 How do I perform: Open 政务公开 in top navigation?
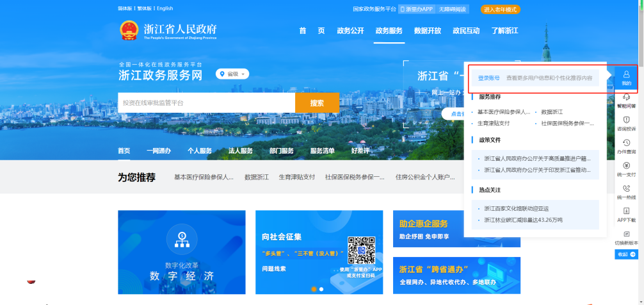(350, 31)
